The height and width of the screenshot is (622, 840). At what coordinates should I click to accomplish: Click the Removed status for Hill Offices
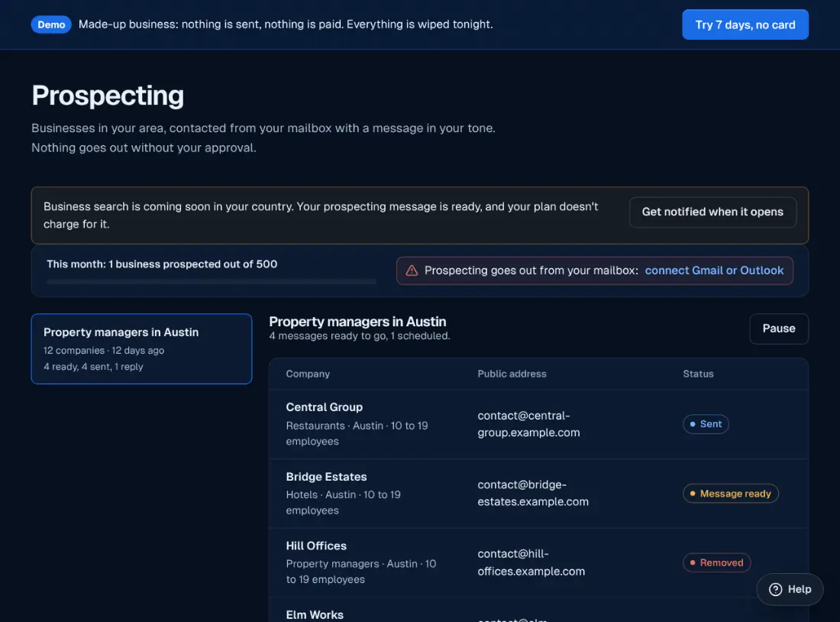pyautogui.click(x=716, y=562)
